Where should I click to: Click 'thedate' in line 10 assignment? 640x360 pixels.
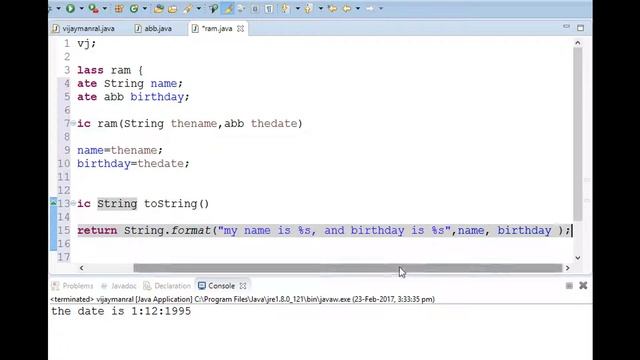click(160, 163)
